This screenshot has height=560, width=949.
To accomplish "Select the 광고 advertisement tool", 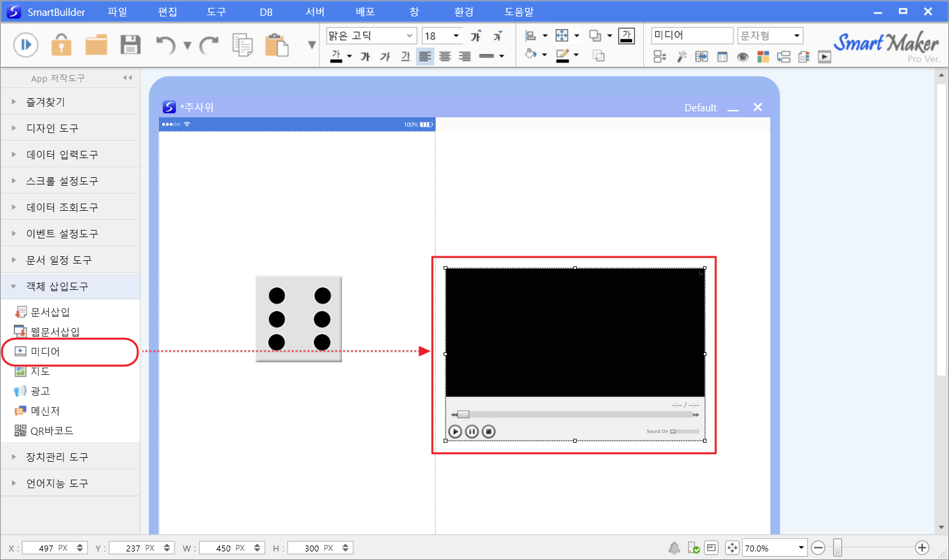I will click(x=32, y=391).
